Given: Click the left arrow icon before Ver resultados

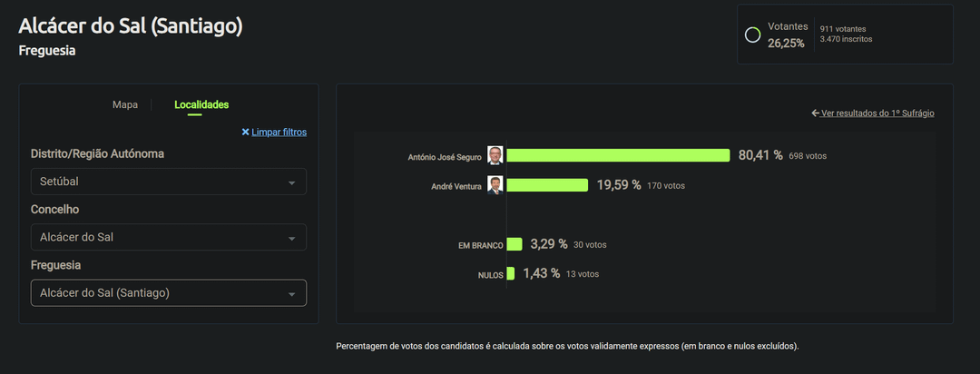Looking at the screenshot, I should [816, 113].
